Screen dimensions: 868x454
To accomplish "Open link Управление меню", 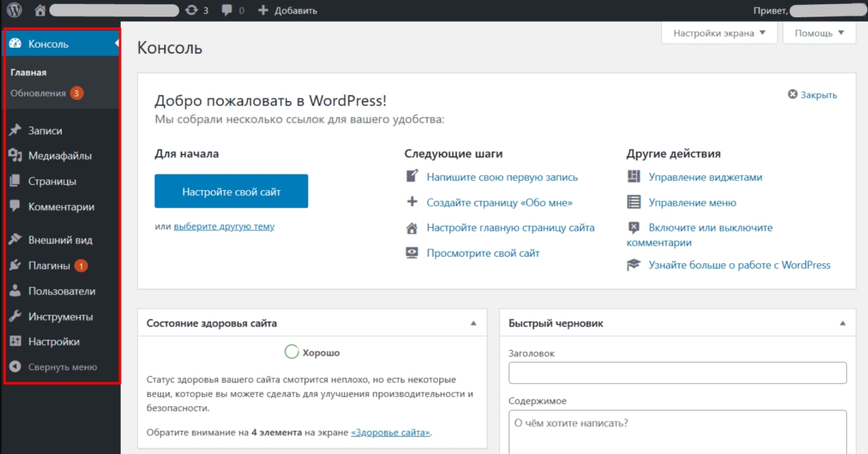I will pos(692,202).
